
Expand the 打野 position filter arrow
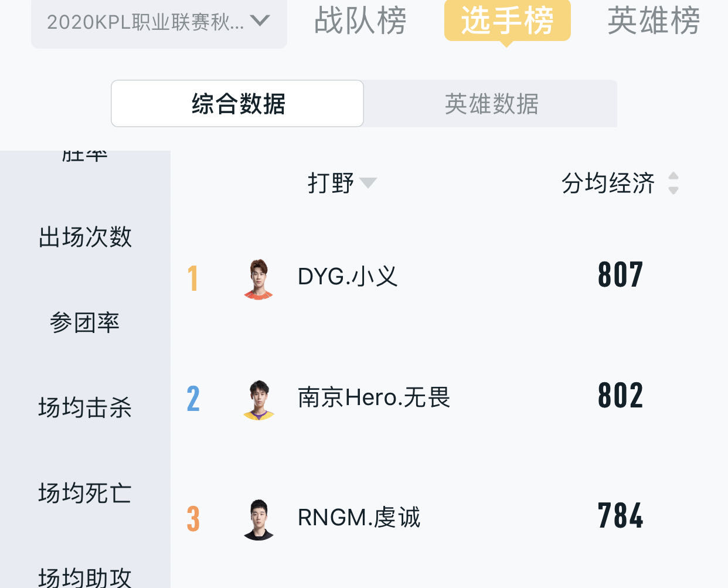[368, 182]
